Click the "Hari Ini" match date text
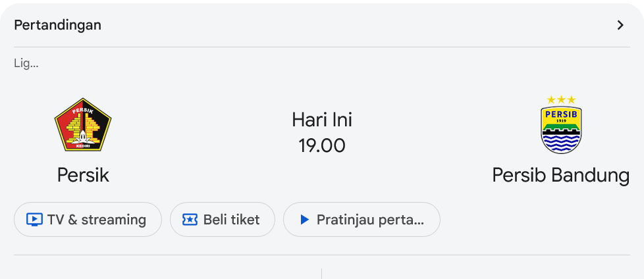Viewport: 644px width, 279px height. tap(322, 120)
